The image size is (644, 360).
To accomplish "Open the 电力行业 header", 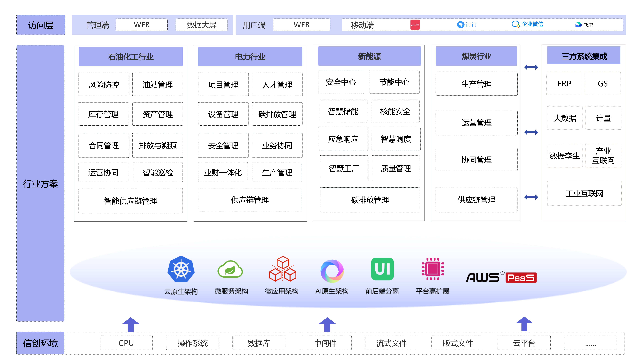I will pos(250,56).
